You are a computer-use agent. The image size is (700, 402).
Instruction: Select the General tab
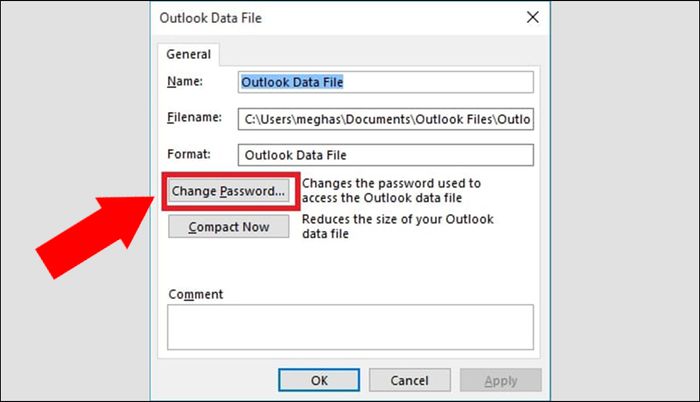pyautogui.click(x=188, y=54)
